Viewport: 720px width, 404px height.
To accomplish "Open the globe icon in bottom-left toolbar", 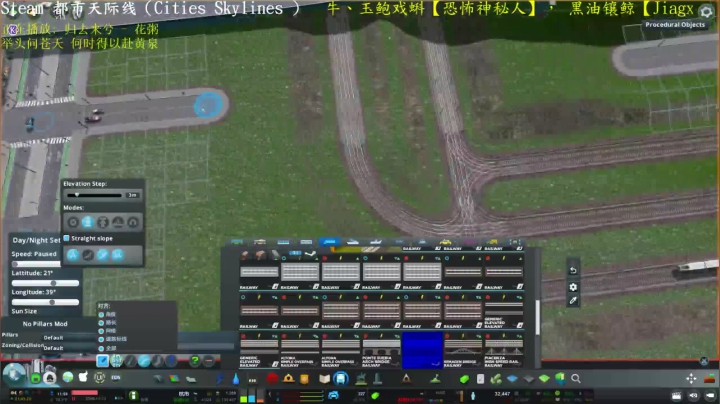I will coord(68,377).
